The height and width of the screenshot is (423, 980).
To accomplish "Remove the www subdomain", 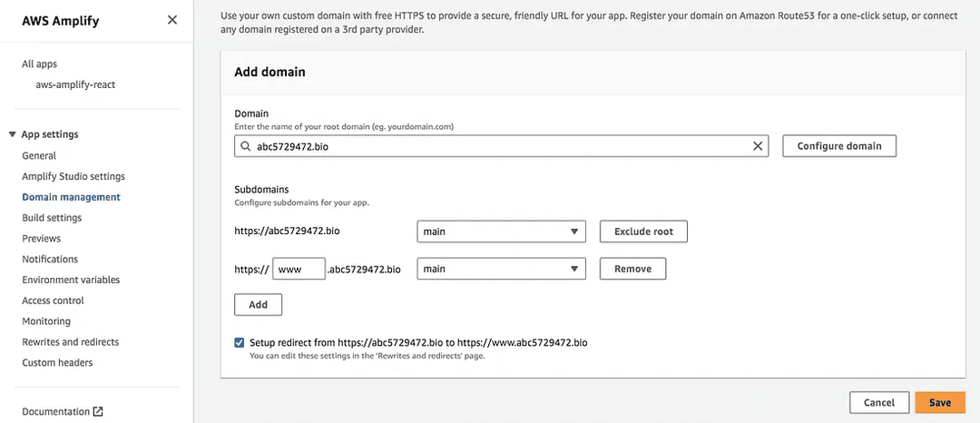I will [632, 269].
